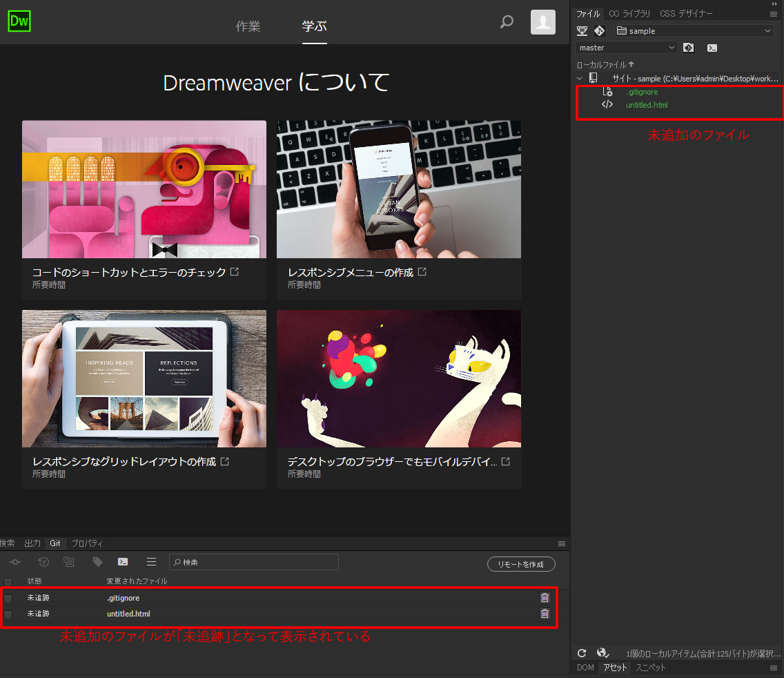Click the Dreamweaver Dw logo

click(x=19, y=21)
